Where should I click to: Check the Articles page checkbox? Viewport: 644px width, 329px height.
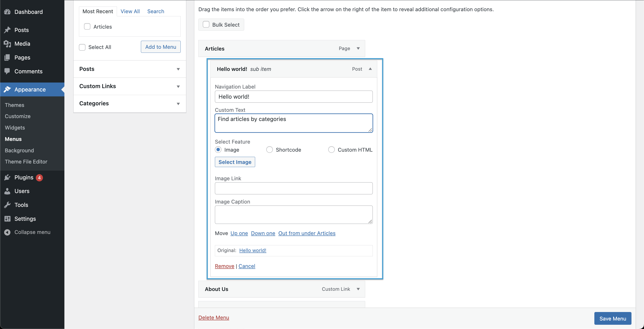[x=87, y=26]
